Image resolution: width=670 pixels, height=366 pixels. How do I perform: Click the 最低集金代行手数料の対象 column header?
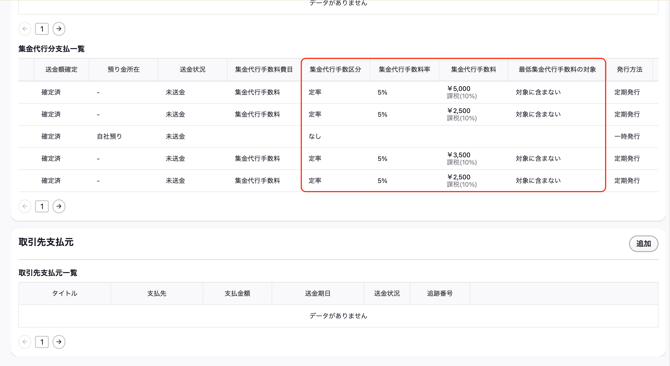pos(557,69)
